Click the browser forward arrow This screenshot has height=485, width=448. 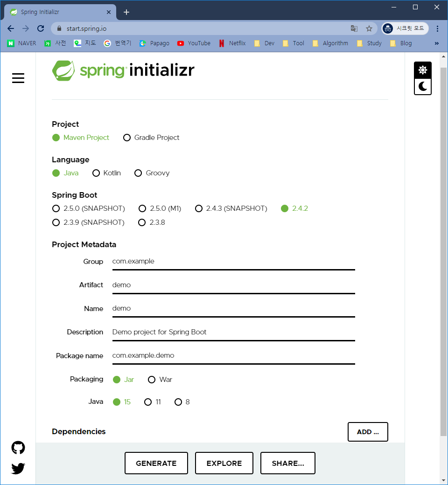click(26, 28)
